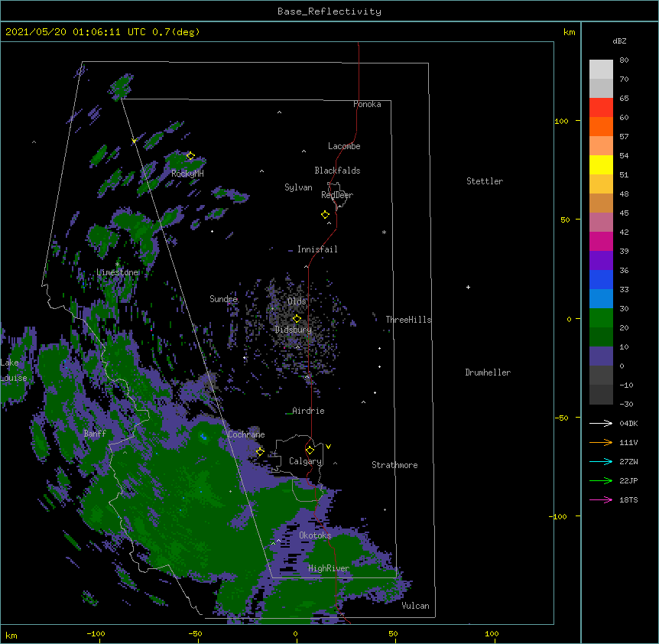Screen dimensions: 659x644
Task: Click the orange 111V arrow in legend
Action: pyautogui.click(x=601, y=442)
